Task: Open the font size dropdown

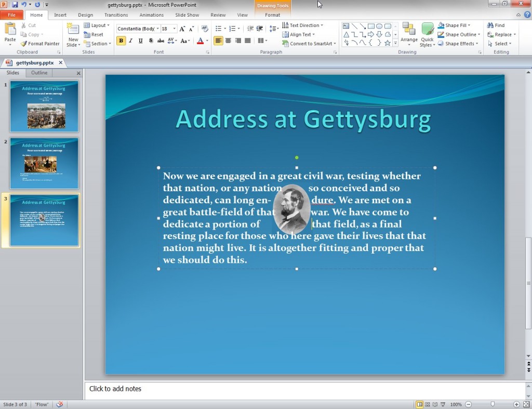Action: [174, 29]
